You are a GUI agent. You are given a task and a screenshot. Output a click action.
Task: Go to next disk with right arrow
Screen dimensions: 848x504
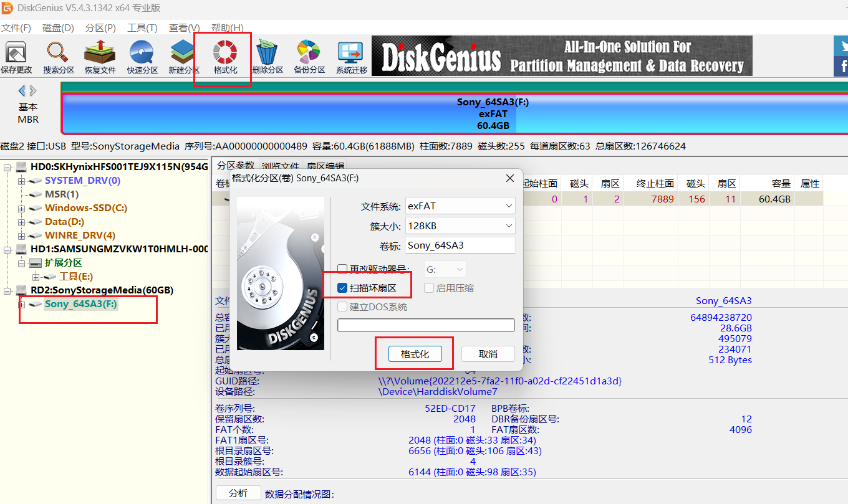click(x=33, y=90)
